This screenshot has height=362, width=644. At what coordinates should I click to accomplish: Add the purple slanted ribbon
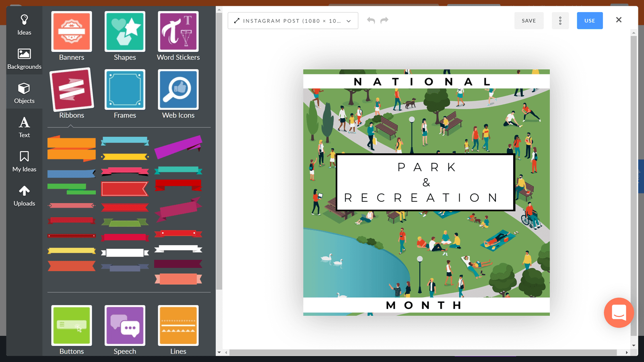point(178,146)
